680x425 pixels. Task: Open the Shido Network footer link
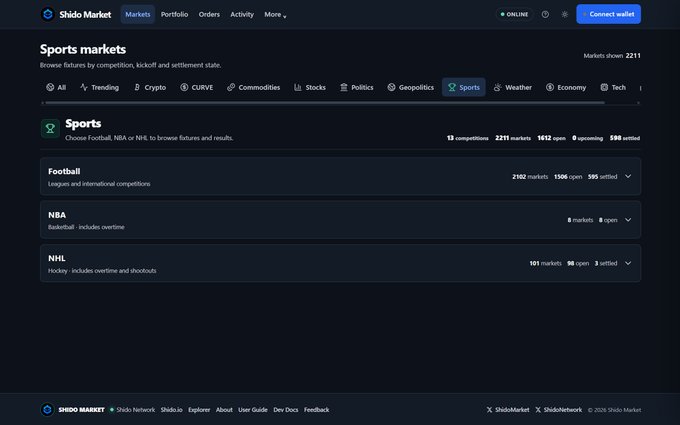pyautogui.click(x=135, y=410)
